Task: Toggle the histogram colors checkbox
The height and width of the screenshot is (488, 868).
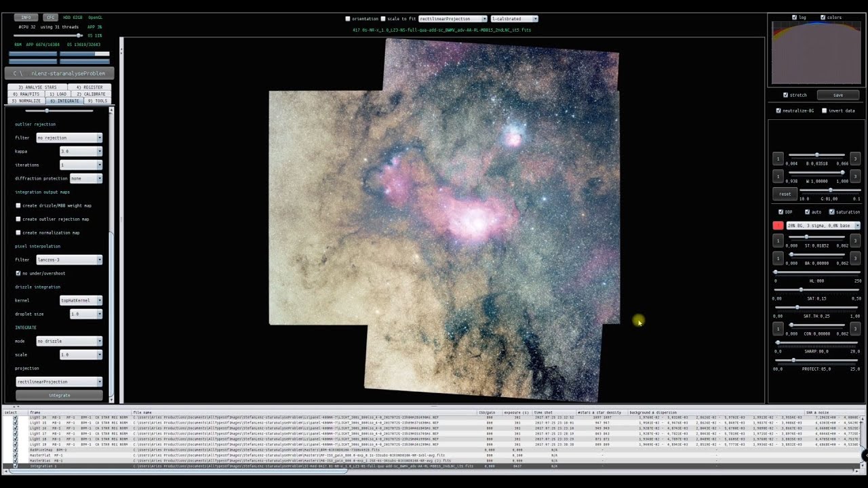Action: [823, 17]
